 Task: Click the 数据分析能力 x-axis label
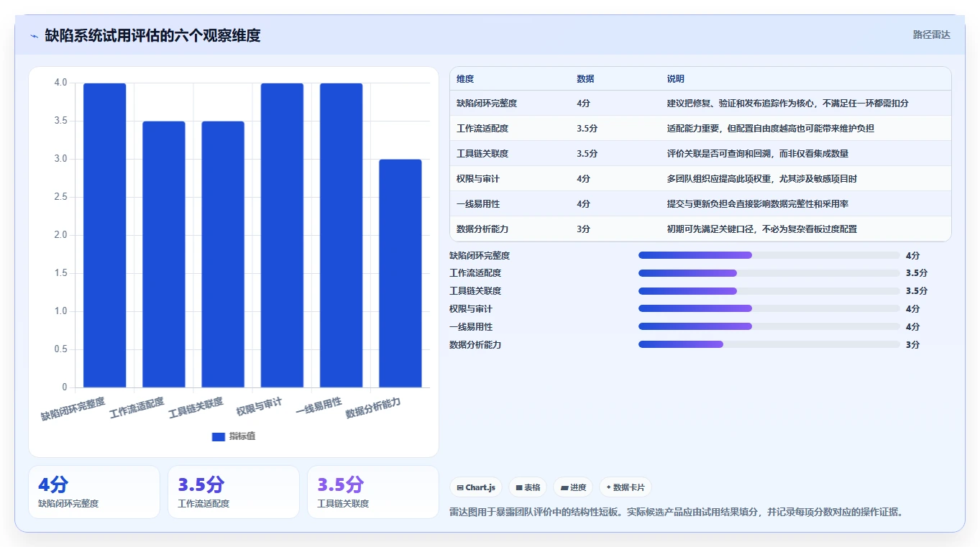click(x=373, y=408)
